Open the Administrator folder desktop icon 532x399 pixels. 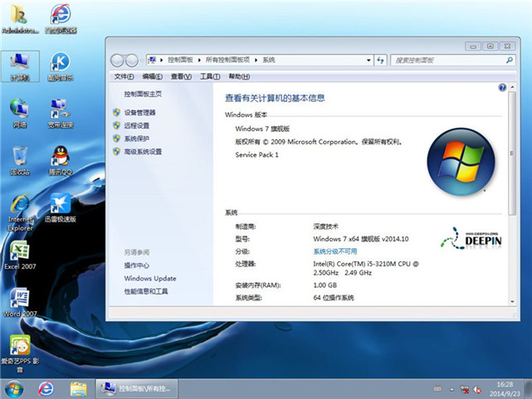coord(20,18)
